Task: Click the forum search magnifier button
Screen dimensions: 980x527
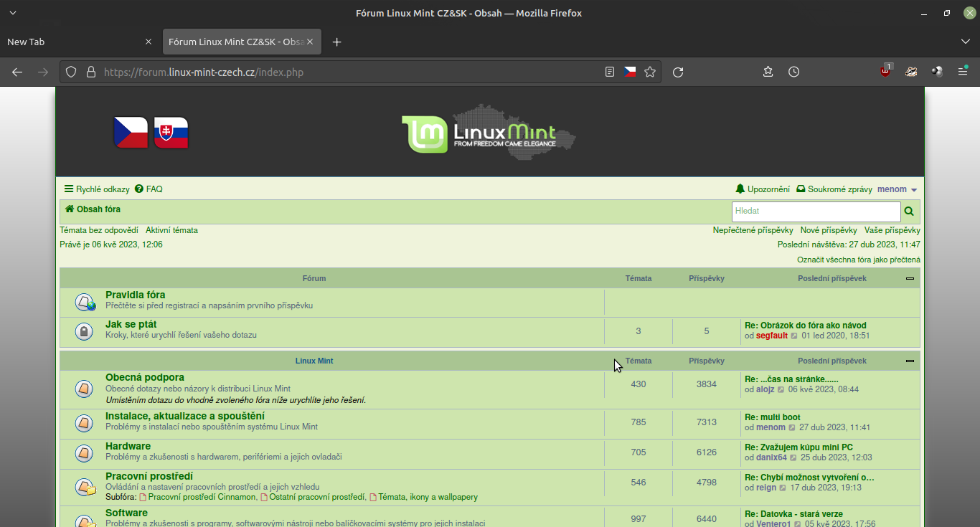Action: (x=909, y=212)
